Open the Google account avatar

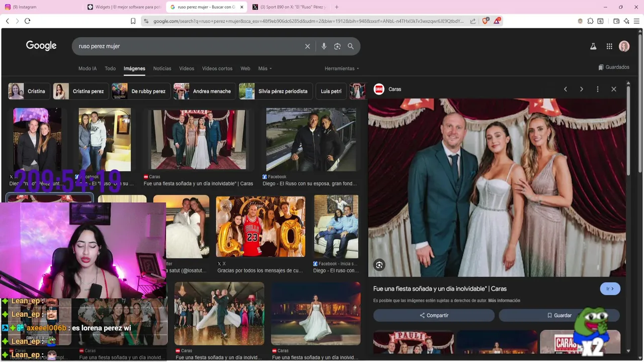point(624,46)
